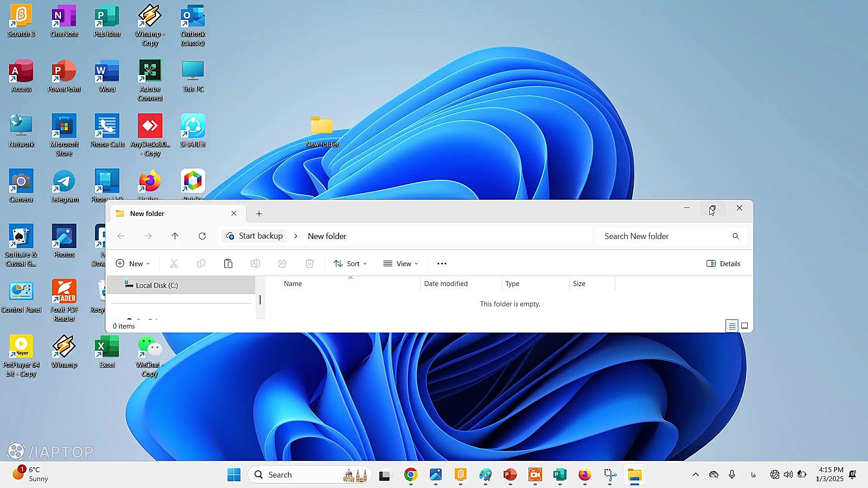Open Word desktop icon
Image resolution: width=868 pixels, height=488 pixels.
107,76
